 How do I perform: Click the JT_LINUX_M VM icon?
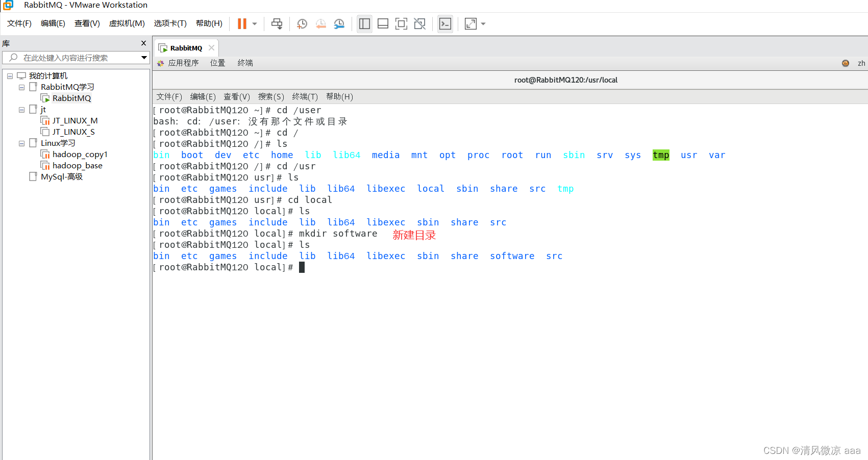pos(45,121)
